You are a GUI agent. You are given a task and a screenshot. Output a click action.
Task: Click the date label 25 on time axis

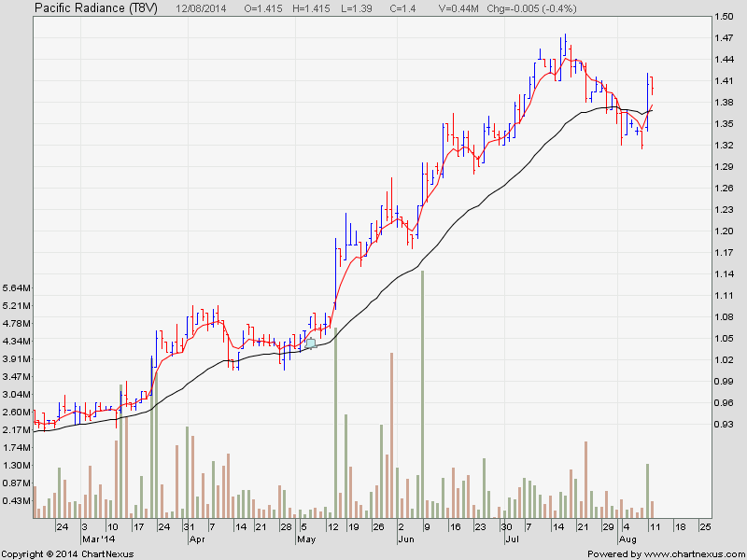point(705,527)
